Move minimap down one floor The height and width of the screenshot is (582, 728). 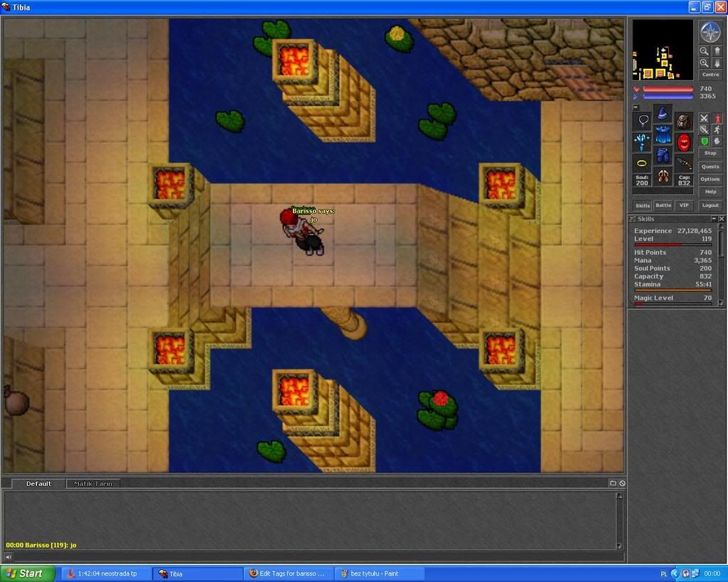[x=717, y=63]
